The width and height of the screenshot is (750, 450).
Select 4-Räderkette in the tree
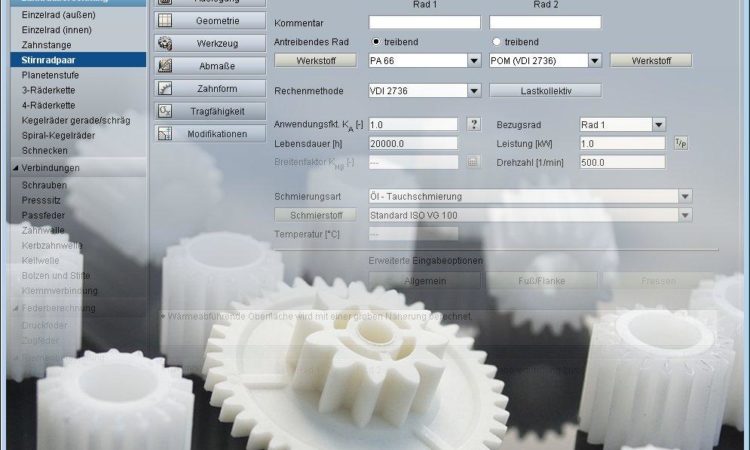coord(48,105)
